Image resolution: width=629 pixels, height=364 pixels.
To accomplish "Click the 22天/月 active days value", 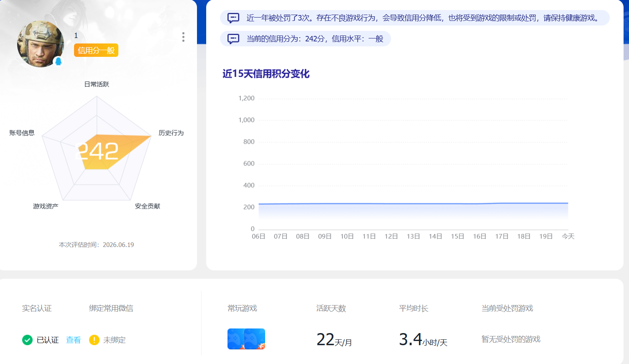I will (334, 340).
